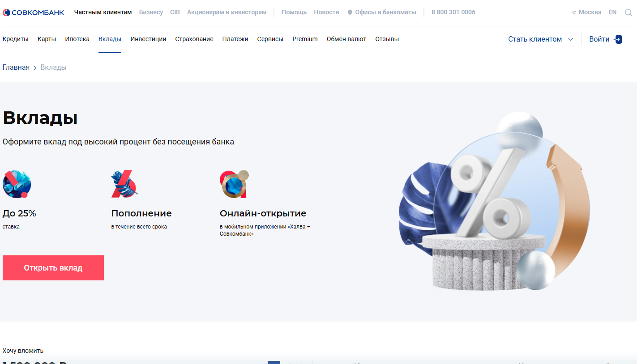Select the Бизнесу segment tab

[151, 13]
